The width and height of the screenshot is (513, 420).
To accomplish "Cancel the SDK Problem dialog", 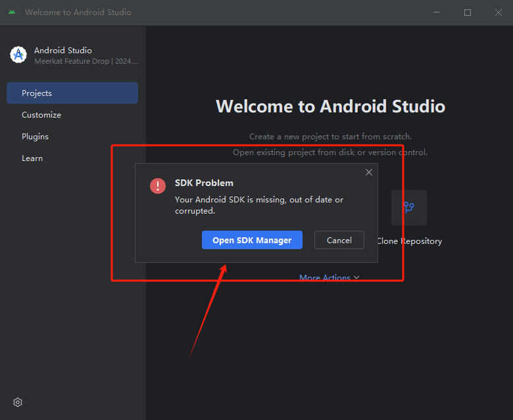I will click(x=339, y=240).
